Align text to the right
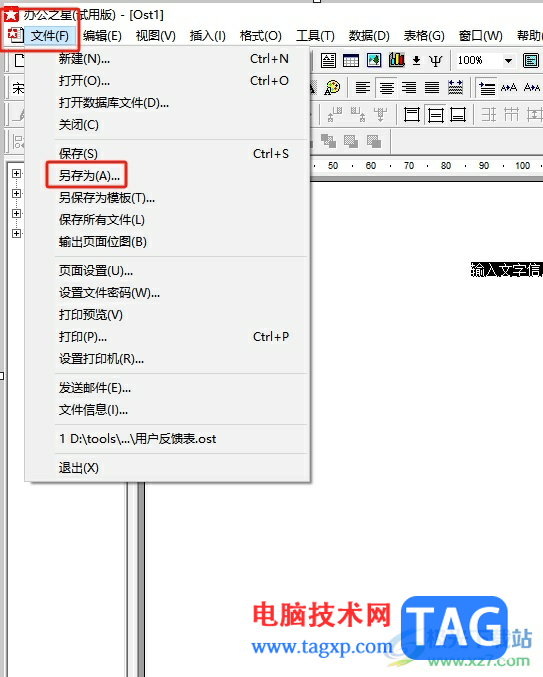Viewport: 543px width, 677px height. 409,88
